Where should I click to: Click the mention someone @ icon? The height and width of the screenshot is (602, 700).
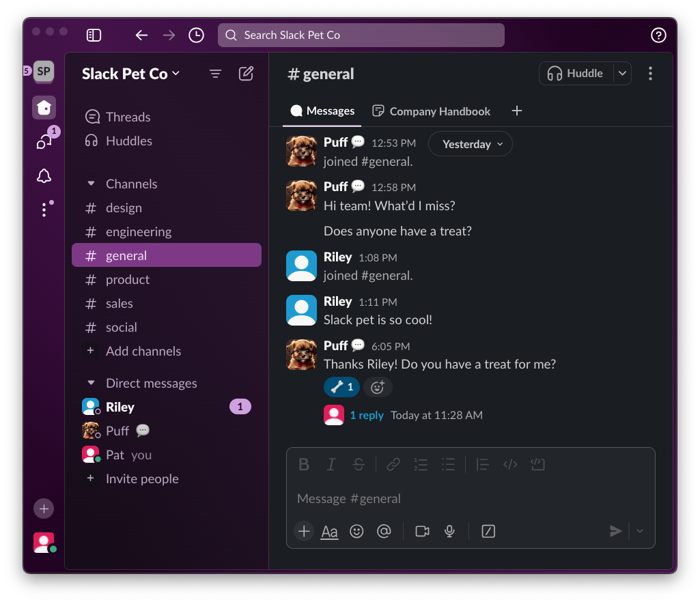pyautogui.click(x=384, y=531)
